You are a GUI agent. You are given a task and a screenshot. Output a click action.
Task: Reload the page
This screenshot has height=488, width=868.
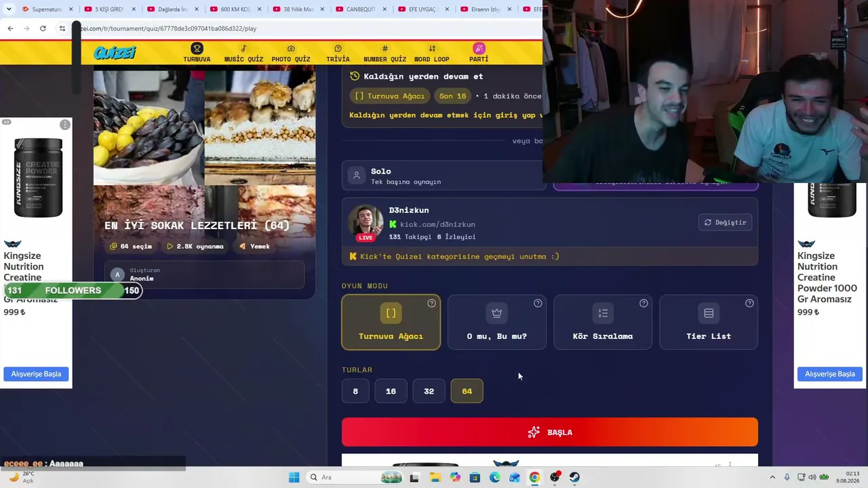pyautogui.click(x=43, y=28)
